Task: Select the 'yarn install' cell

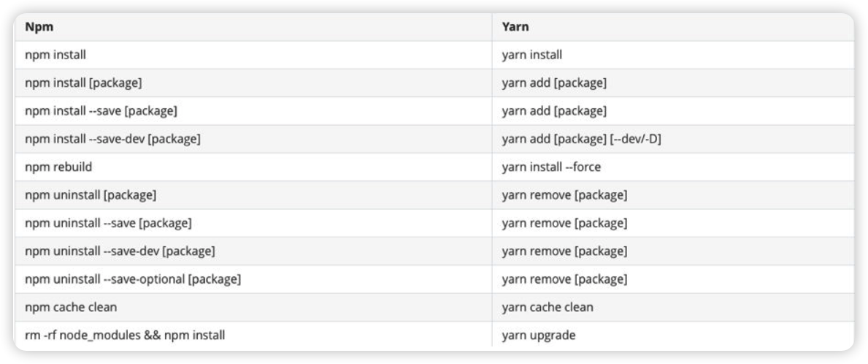Action: coord(673,55)
